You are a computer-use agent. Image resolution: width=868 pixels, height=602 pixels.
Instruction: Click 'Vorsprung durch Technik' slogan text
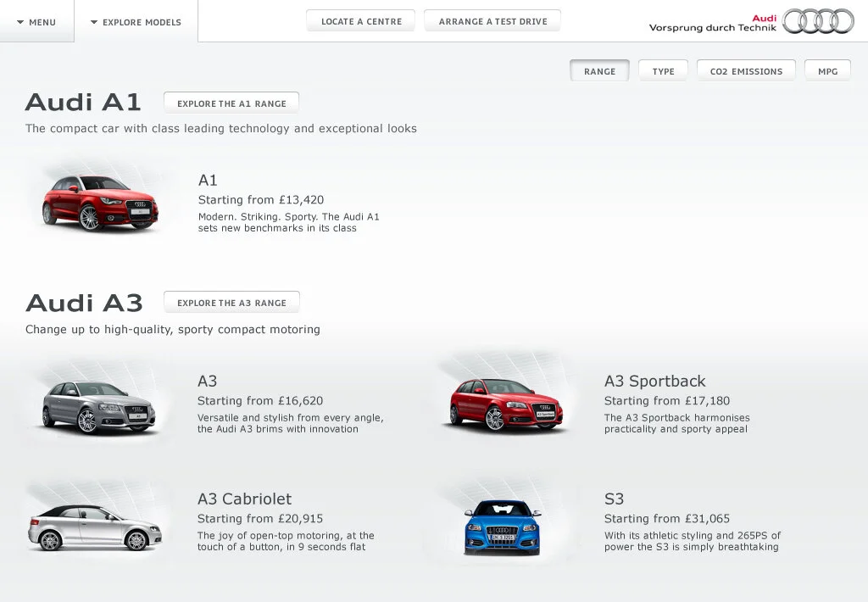[712, 28]
